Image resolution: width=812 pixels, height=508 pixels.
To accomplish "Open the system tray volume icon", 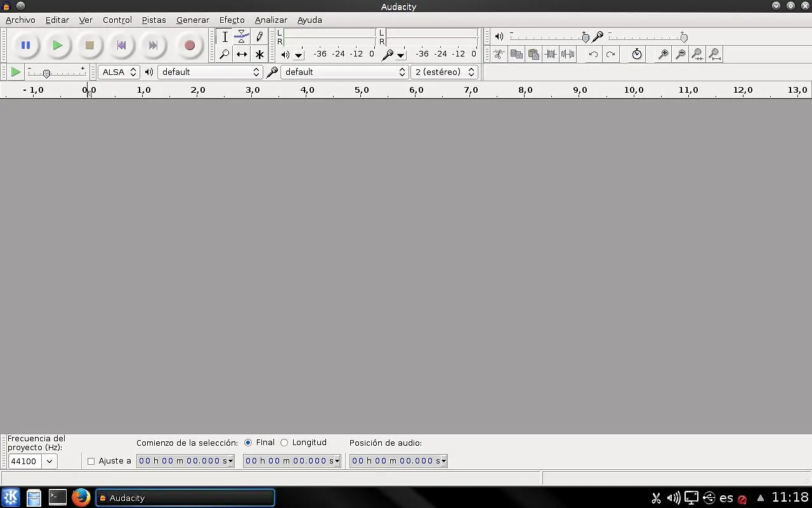I will coord(674,498).
